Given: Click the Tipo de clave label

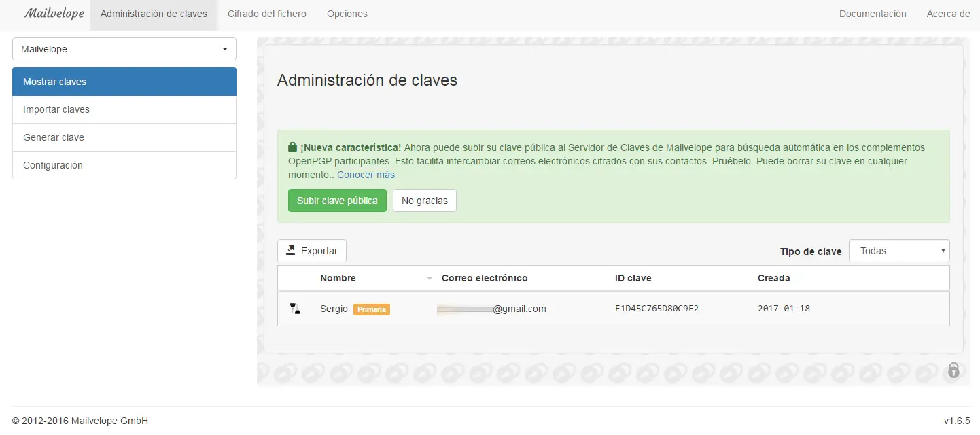Looking at the screenshot, I should coord(811,251).
